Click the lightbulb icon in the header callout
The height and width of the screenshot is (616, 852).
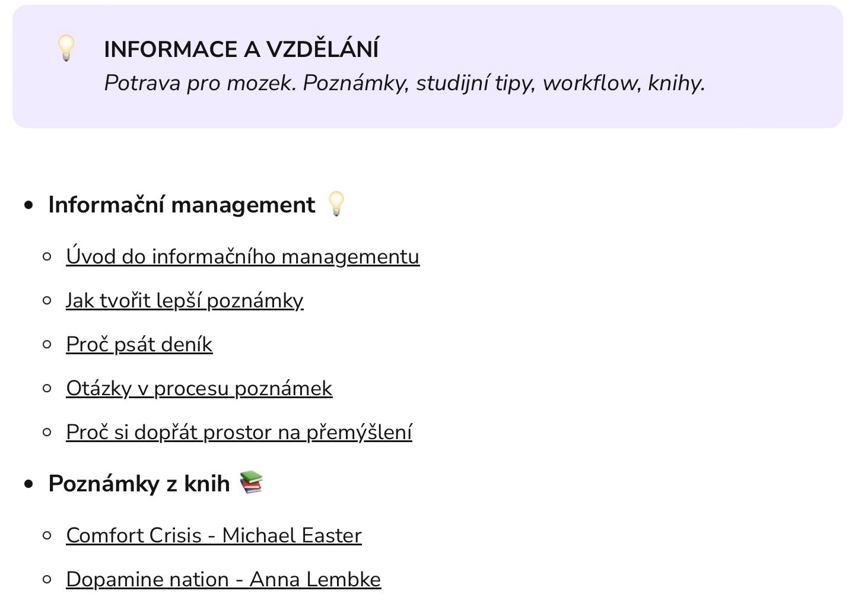66,47
